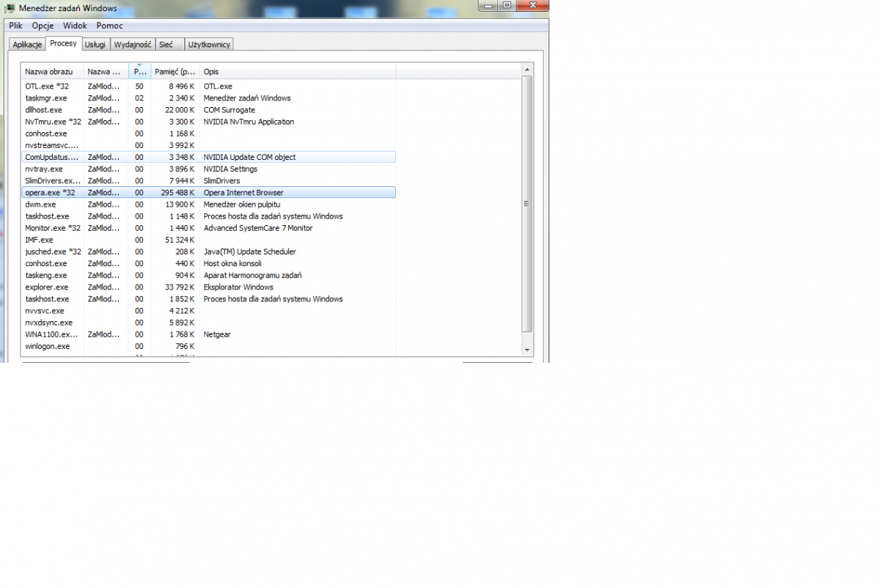Click the 51 324 K memory value
This screenshot has width=880, height=588.
coord(180,240)
